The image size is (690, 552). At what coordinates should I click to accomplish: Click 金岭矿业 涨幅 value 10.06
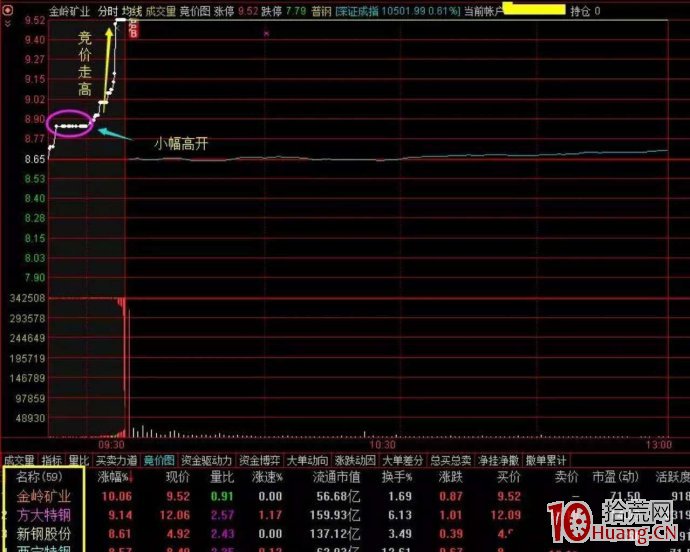[117, 497]
